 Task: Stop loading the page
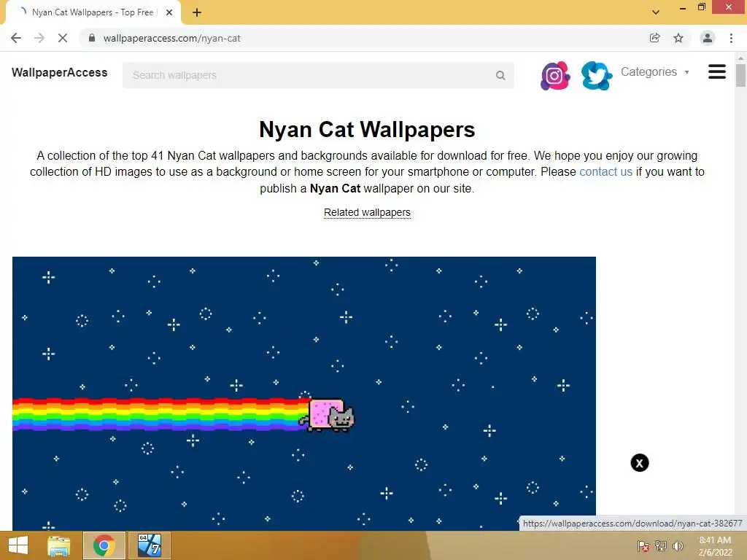pos(63,38)
